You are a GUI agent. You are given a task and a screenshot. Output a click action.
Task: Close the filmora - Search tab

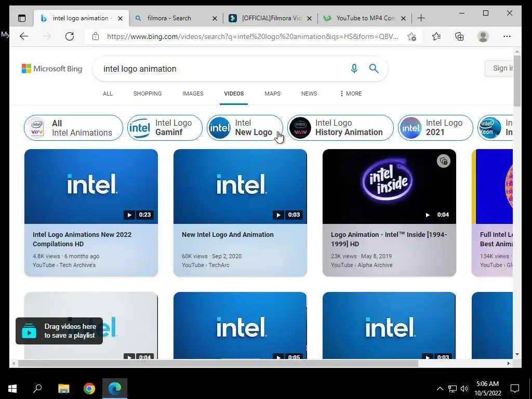point(215,19)
